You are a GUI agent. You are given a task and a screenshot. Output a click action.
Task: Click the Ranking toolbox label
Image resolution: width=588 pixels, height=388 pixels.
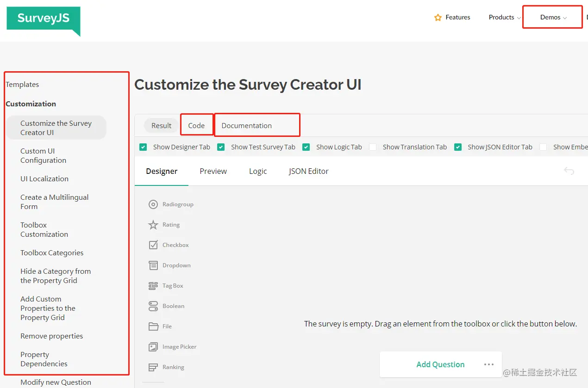click(173, 367)
